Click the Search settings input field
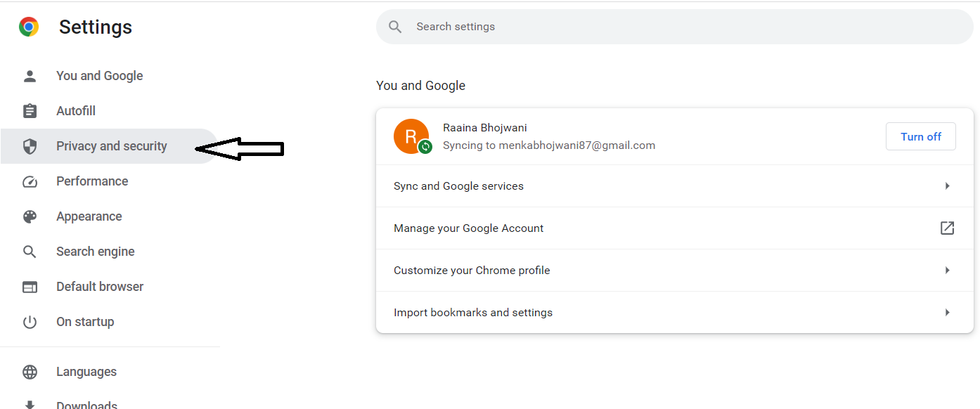This screenshot has height=409, width=980. pyautogui.click(x=675, y=27)
